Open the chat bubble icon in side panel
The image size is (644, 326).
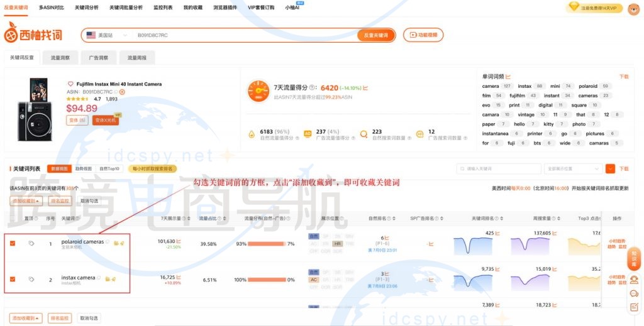[635, 293]
